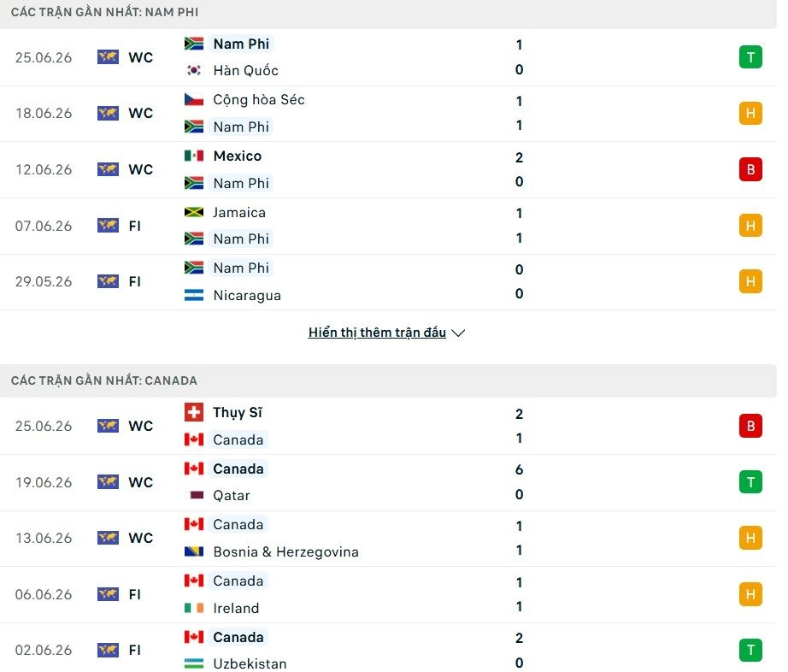Click the Các trận gần nhất: Canada header
This screenshot has height=672, width=788.
pos(104,380)
